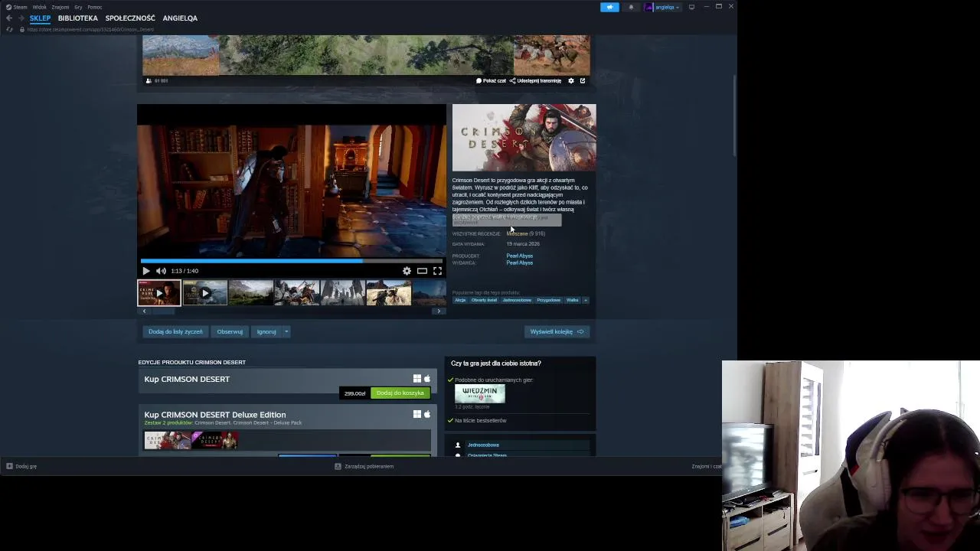
Task: Expand the angielqa account dropdown
Action: [x=662, y=7]
